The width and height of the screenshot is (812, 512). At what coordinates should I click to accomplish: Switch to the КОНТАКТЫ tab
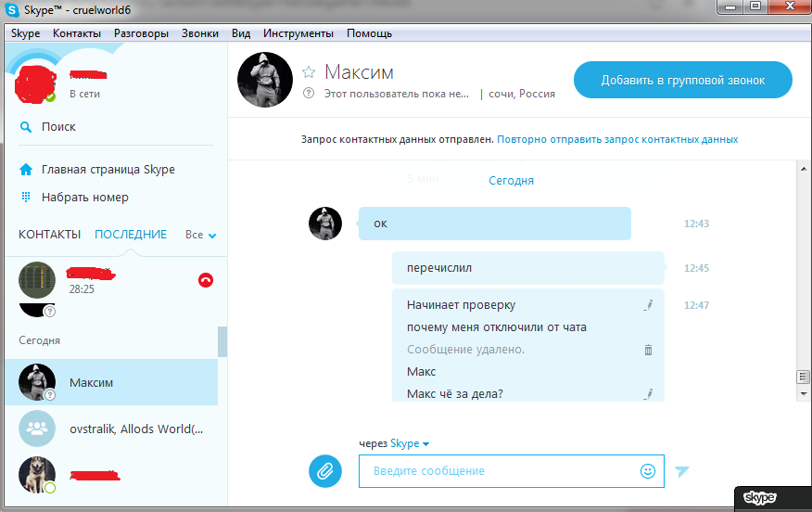49,235
